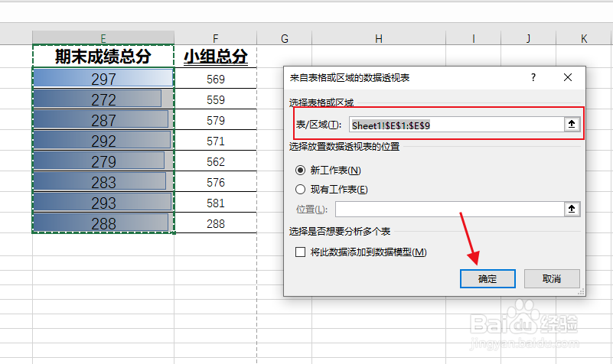
Task: Click the 期末成绩总分 header cell
Action: coord(103,57)
